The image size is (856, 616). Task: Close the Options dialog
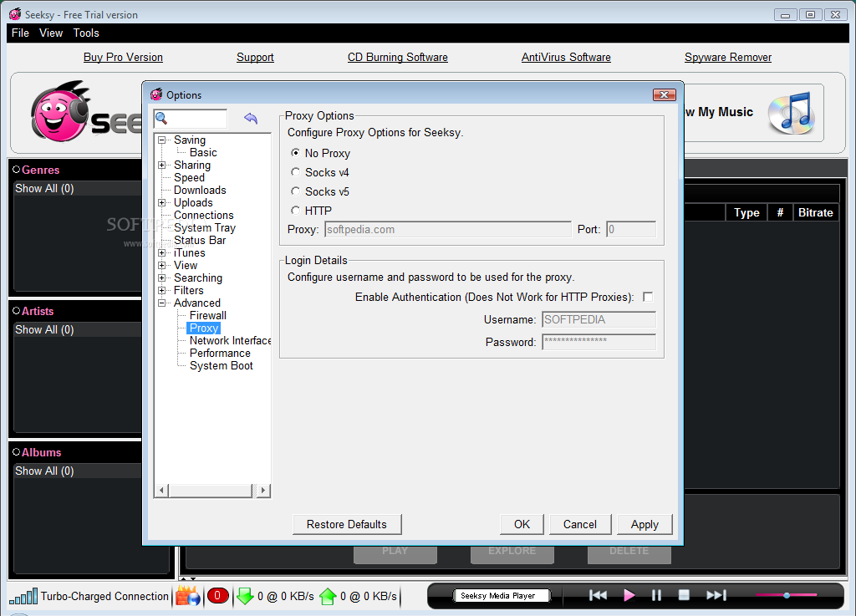[664, 95]
